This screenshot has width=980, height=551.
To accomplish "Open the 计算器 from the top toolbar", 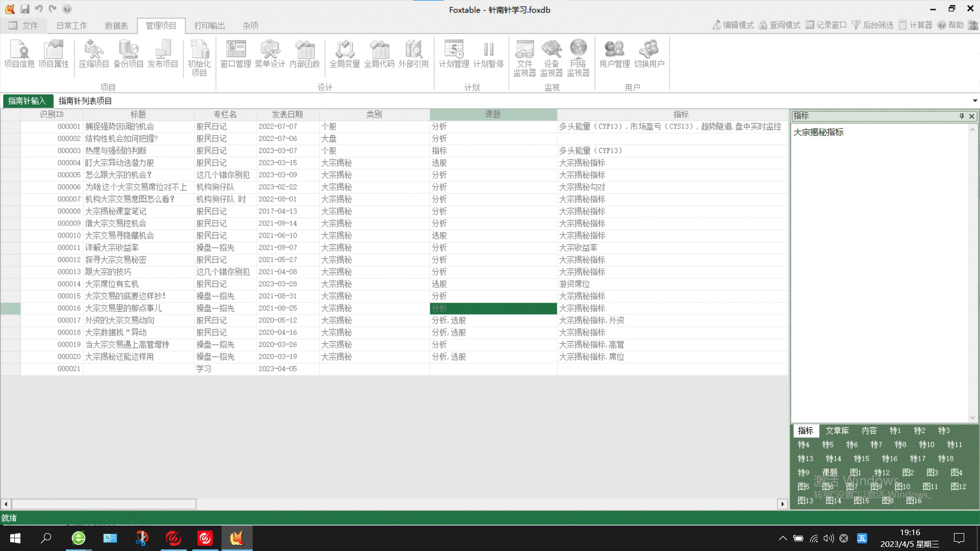I will [x=915, y=24].
